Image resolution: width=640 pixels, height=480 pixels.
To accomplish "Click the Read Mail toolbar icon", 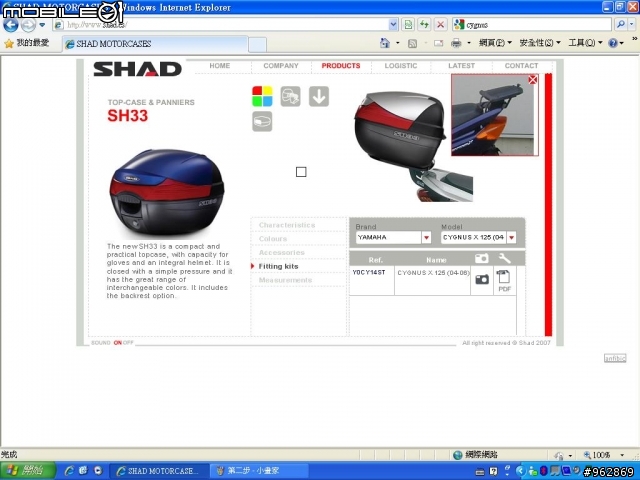I will pos(439,43).
